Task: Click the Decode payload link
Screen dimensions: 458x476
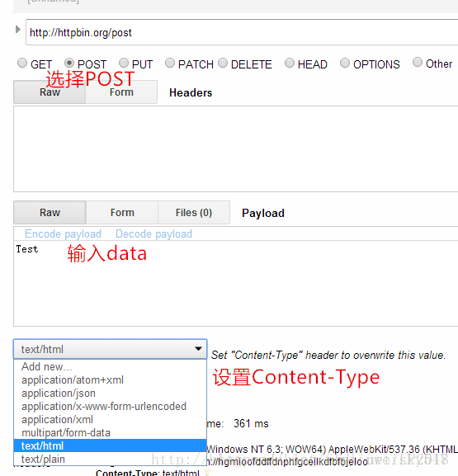Action: [x=153, y=233]
